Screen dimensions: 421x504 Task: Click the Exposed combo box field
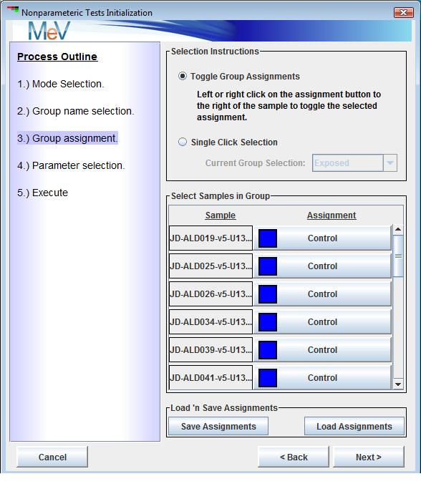coord(348,163)
